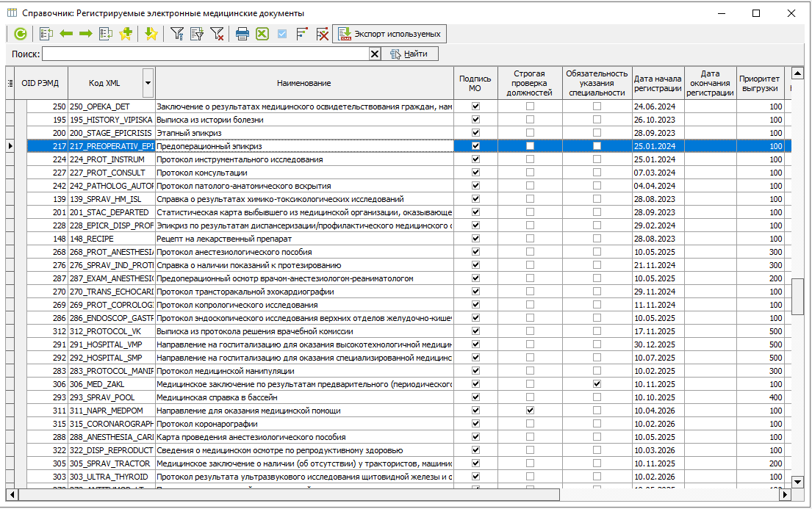
Task: Open filter settings funnel icon
Action: pyautogui.click(x=177, y=35)
